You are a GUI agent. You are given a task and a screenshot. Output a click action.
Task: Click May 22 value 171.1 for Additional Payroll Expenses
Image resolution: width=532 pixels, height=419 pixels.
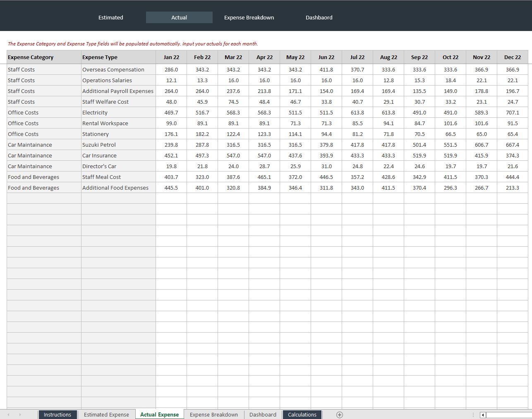pyautogui.click(x=295, y=91)
